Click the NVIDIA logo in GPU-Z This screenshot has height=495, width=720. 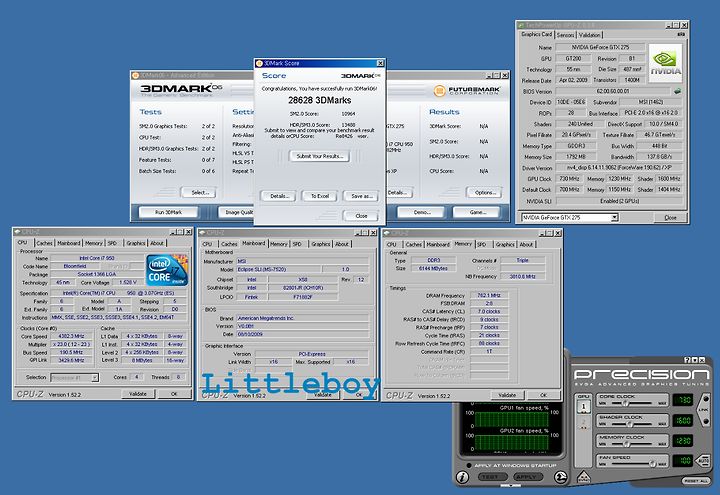[x=665, y=63]
